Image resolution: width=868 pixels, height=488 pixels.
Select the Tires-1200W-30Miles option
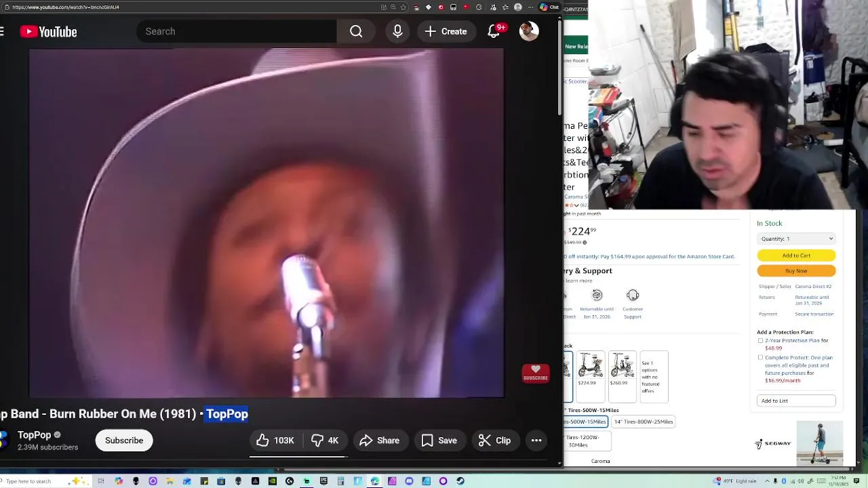pos(587,441)
